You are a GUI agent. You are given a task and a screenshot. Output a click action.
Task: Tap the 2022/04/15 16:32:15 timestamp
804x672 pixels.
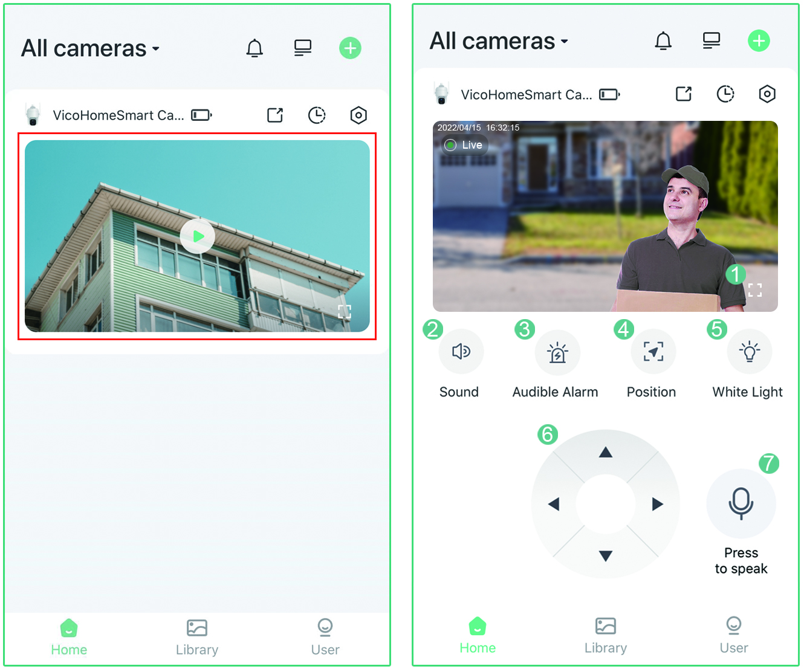click(478, 128)
